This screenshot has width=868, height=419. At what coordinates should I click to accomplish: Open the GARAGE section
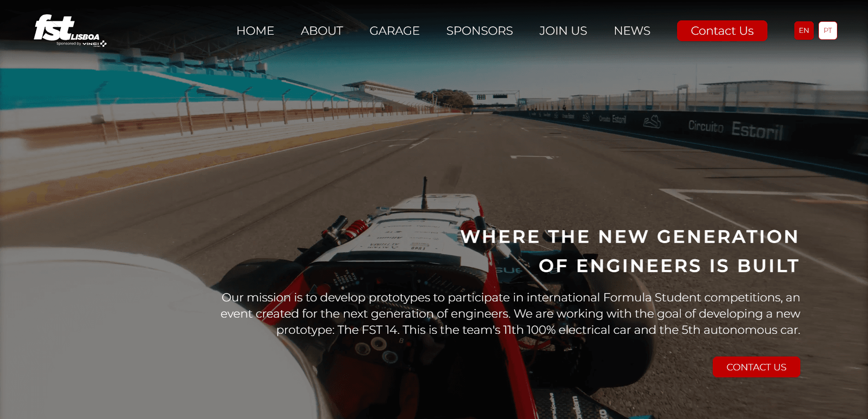(394, 31)
